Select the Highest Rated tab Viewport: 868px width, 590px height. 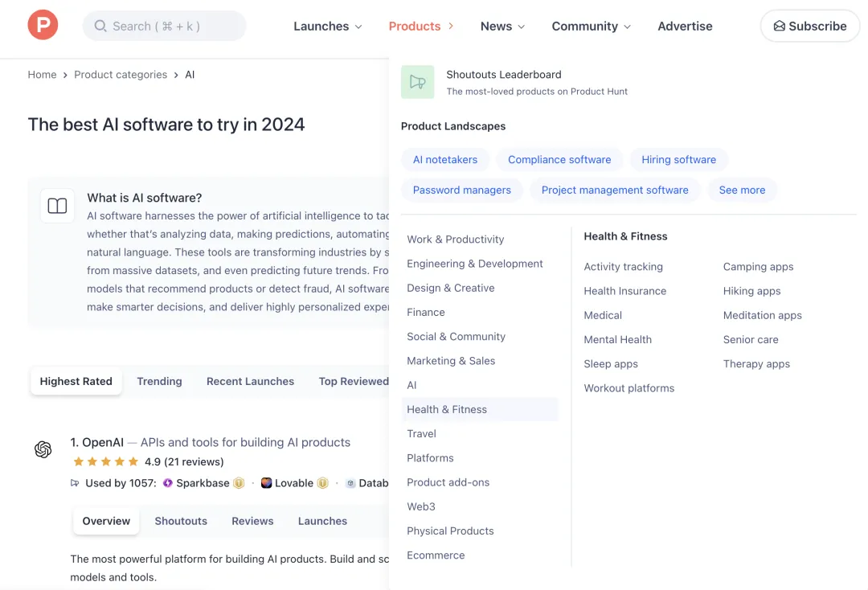click(76, 381)
